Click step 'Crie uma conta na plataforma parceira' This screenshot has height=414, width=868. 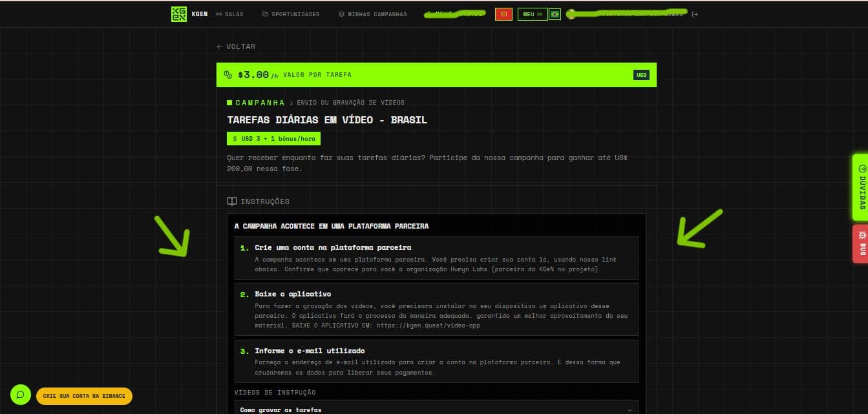436,258
